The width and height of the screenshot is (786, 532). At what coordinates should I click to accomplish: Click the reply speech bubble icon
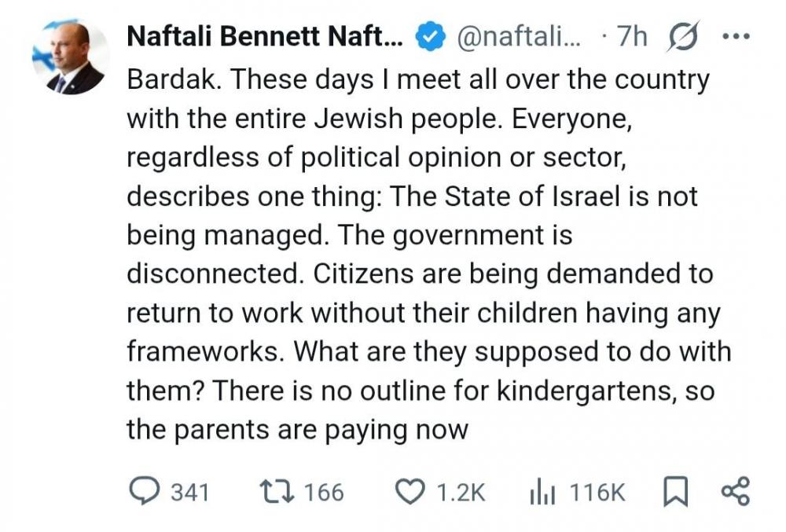144,492
